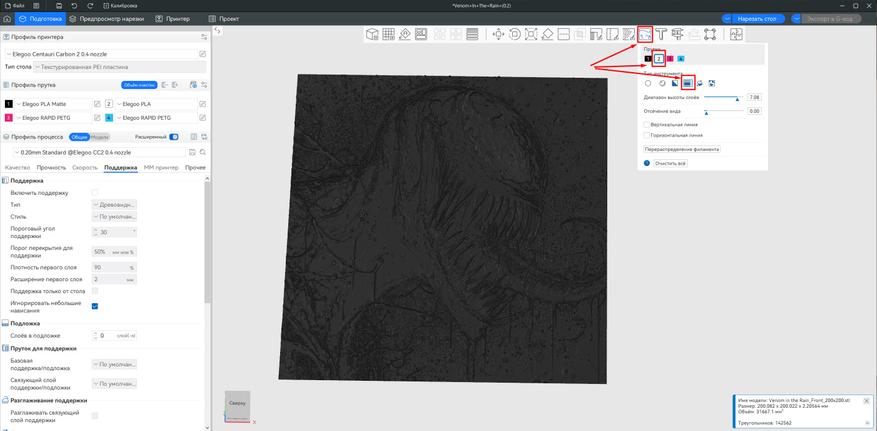Screen dimensions: 877x431
Task: Select the sphere brush tool type
Action: [662, 83]
